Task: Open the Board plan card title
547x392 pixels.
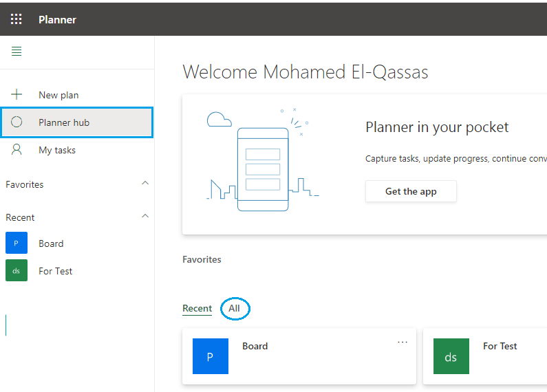Action: [x=255, y=346]
